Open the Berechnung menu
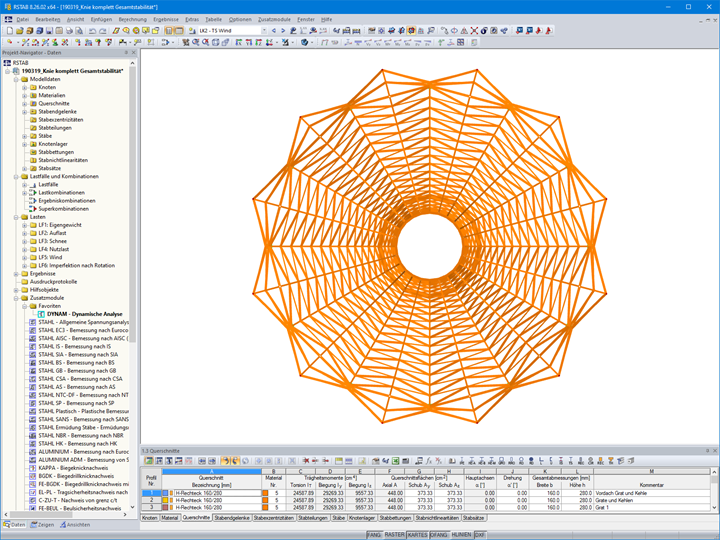The width and height of the screenshot is (720, 540). [133, 19]
